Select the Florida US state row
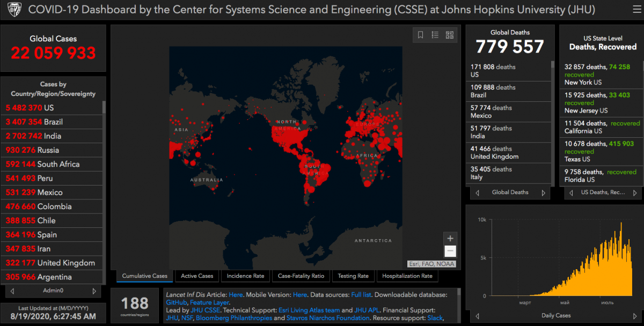This screenshot has height=326, width=644. coord(601,176)
